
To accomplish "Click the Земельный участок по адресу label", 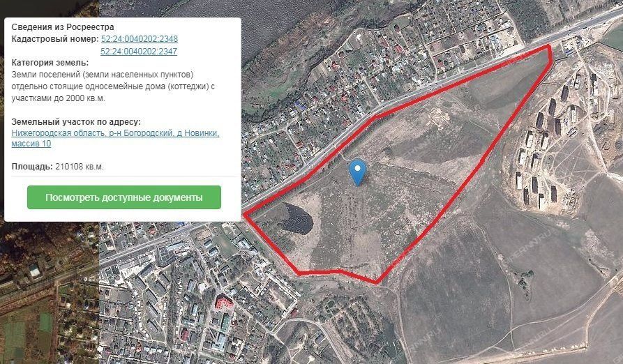I will point(76,121).
